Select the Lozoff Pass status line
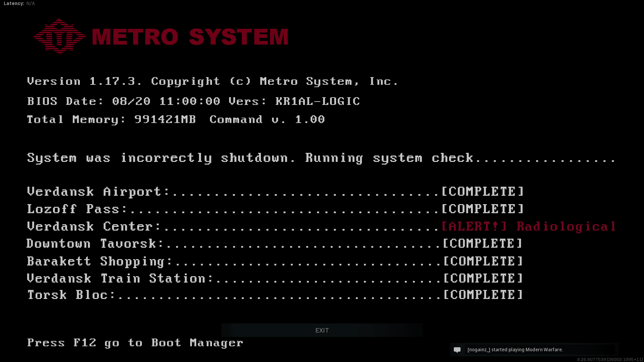 [x=275, y=209]
